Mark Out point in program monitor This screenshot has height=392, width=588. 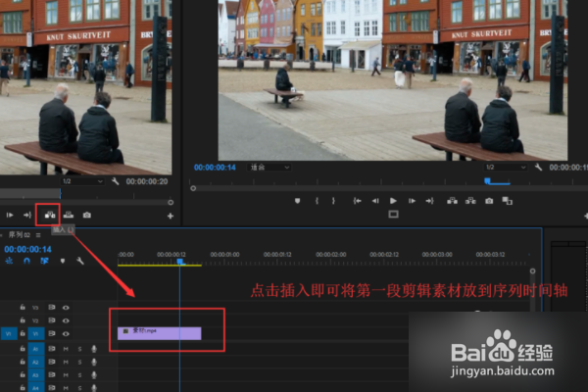click(x=333, y=201)
